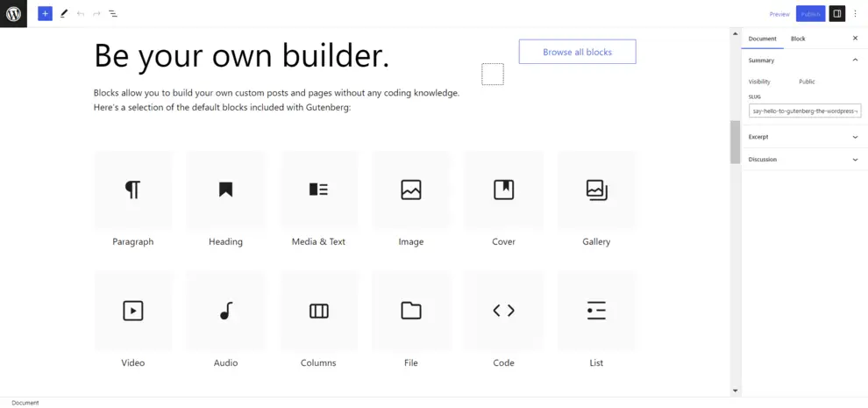The width and height of the screenshot is (868, 408).
Task: Expand the Excerpt section
Action: 855,137
